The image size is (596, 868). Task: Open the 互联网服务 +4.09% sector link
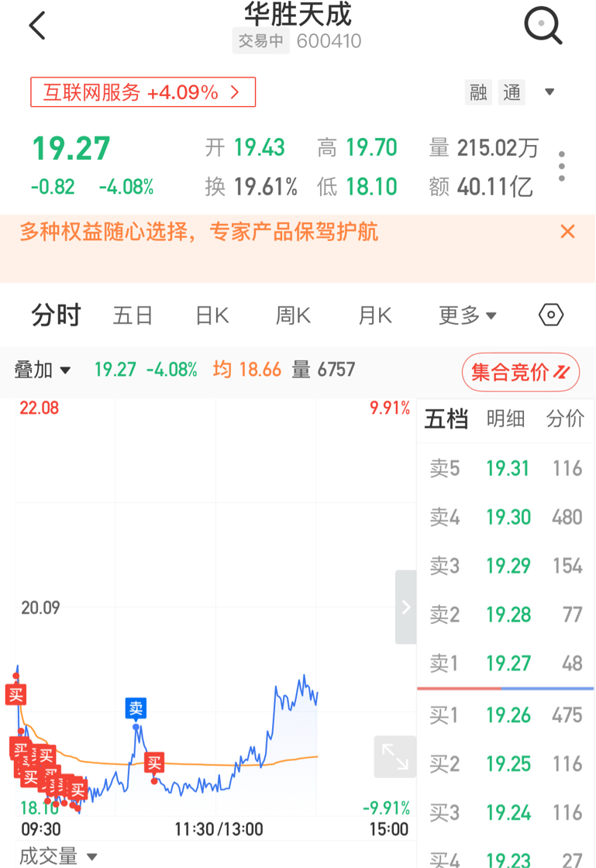click(x=143, y=92)
